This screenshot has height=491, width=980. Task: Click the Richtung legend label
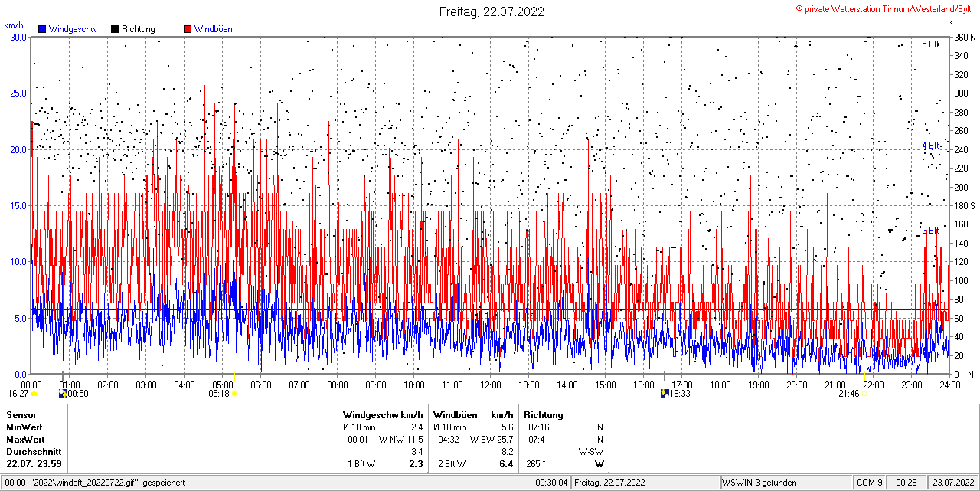point(139,29)
